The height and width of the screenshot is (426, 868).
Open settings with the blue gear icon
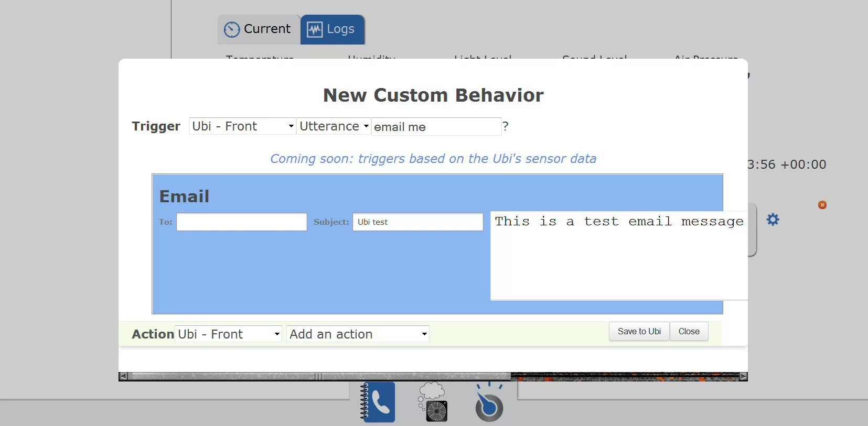pyautogui.click(x=773, y=220)
